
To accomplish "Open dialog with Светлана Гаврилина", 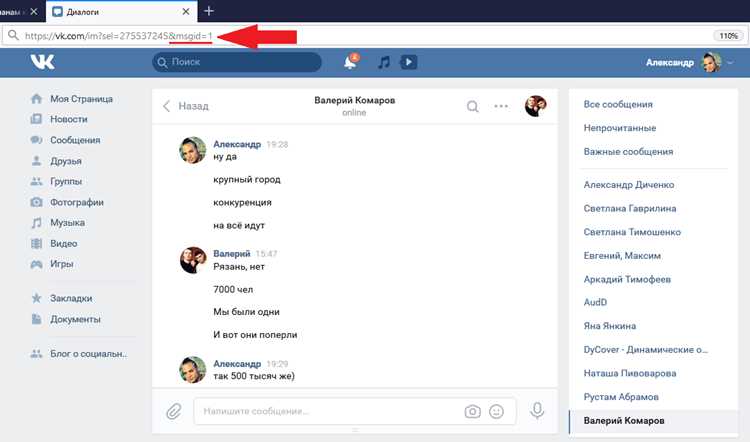I will click(x=629, y=209).
